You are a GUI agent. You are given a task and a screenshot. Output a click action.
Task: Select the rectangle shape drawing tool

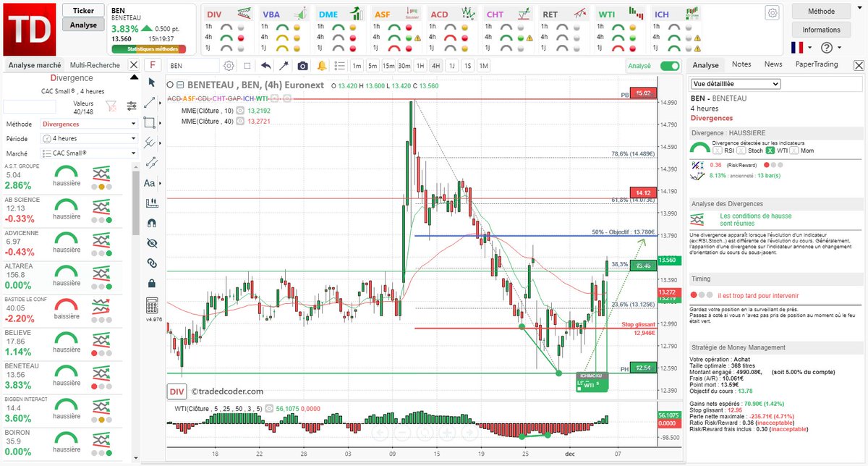pyautogui.click(x=150, y=122)
